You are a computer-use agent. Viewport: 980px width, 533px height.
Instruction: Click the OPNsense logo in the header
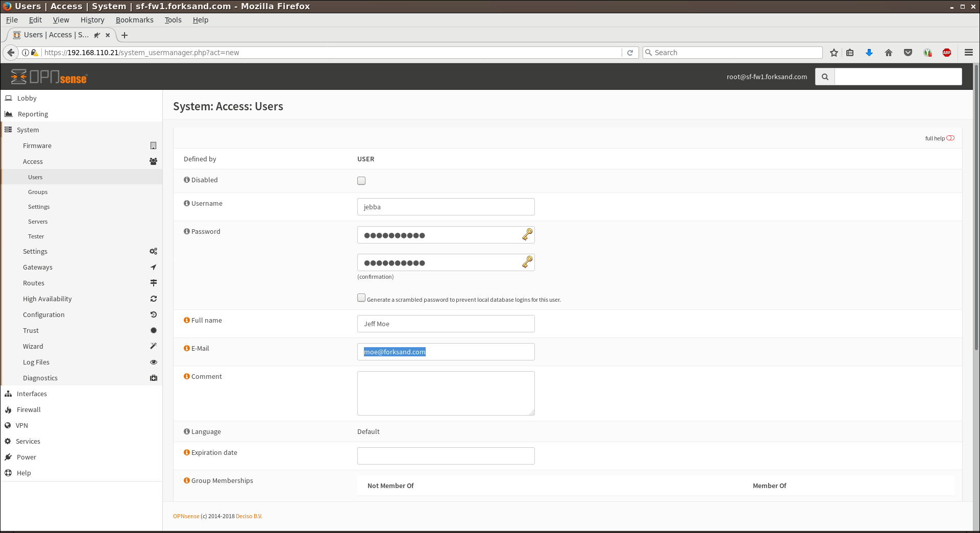pos(49,77)
